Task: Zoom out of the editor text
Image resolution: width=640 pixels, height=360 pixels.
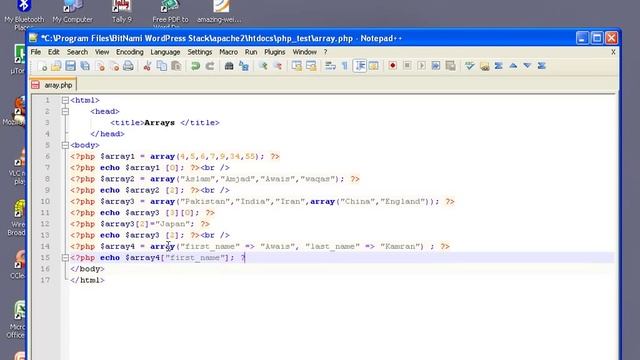Action: (278, 66)
